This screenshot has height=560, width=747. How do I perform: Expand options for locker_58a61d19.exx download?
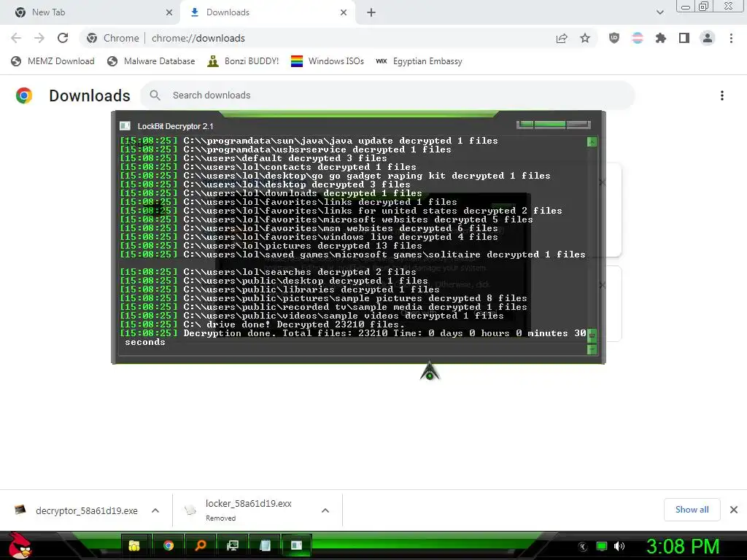tap(325, 510)
